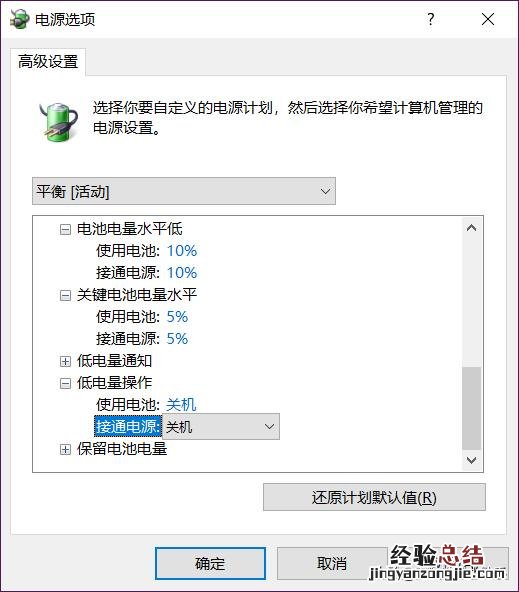
Task: Collapse the 电池电量水平低 tree node
Action: (x=65, y=229)
